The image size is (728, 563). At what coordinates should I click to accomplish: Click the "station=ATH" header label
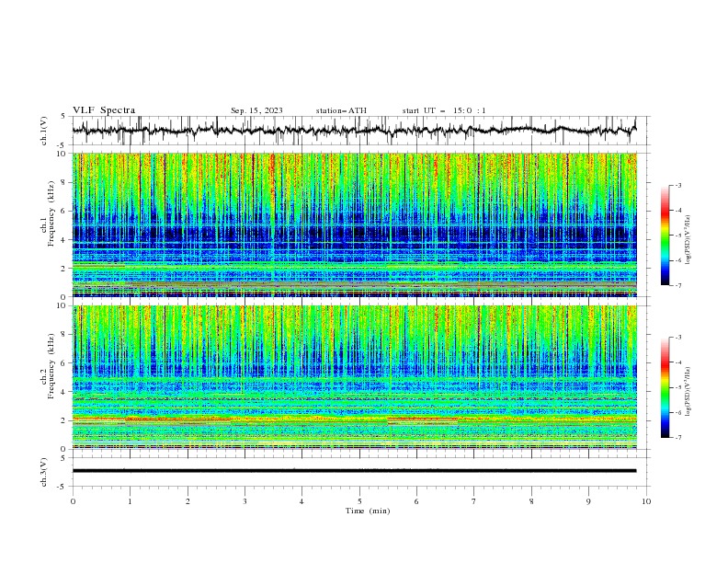pyautogui.click(x=341, y=110)
